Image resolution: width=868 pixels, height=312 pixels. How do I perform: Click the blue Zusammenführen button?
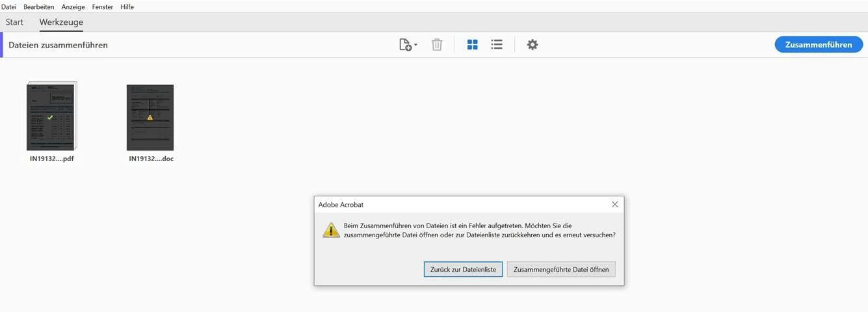tap(819, 45)
